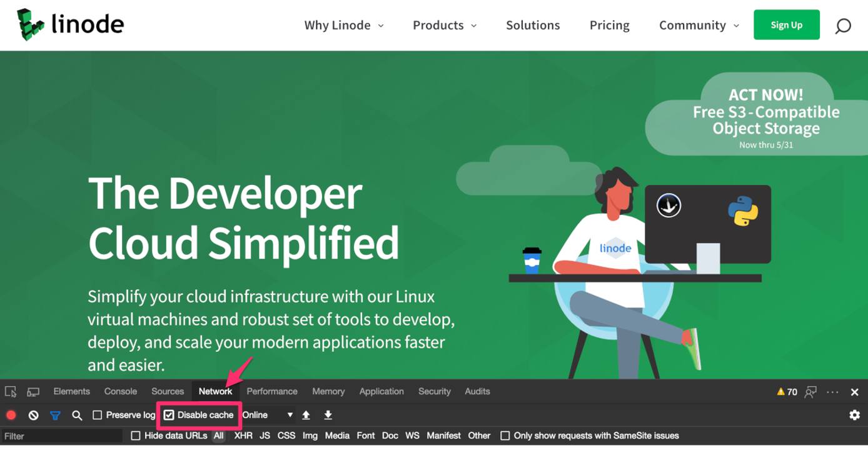Toggle only show requests with SameSite issues
The image size is (868, 473).
[505, 436]
